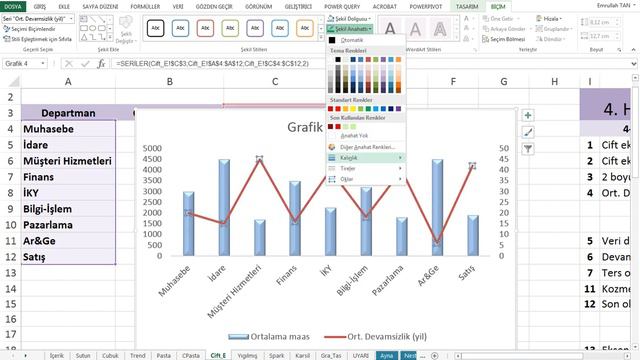Click inside the formula bar text
640x360 pixels.
click(212, 64)
